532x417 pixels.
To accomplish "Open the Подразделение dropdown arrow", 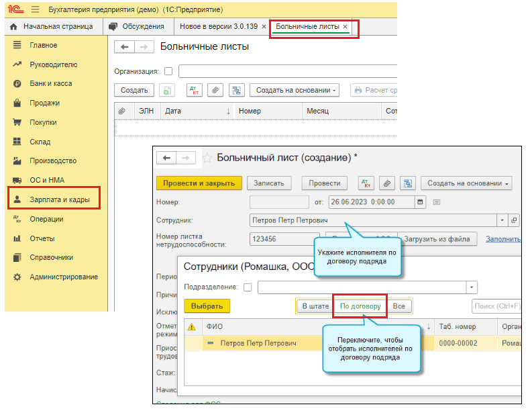I will pos(472,287).
